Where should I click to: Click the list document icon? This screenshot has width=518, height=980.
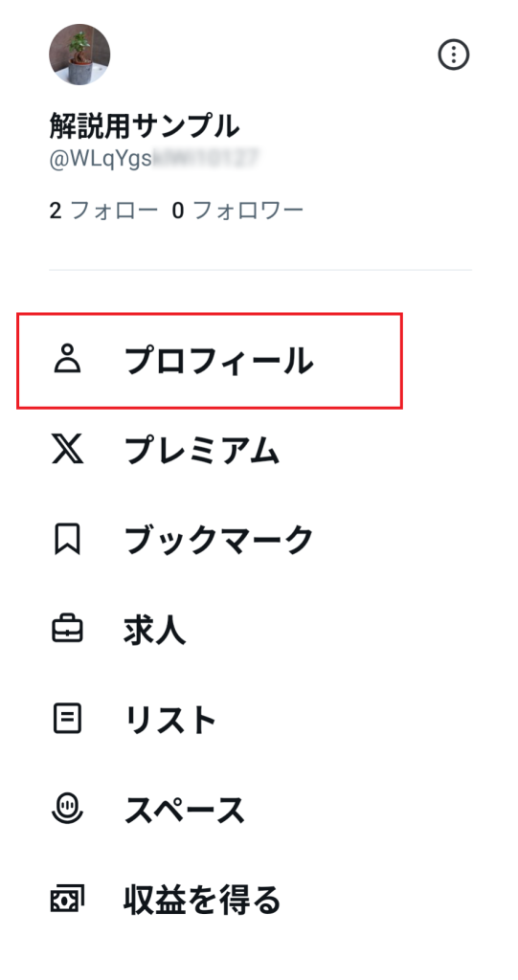click(67, 720)
